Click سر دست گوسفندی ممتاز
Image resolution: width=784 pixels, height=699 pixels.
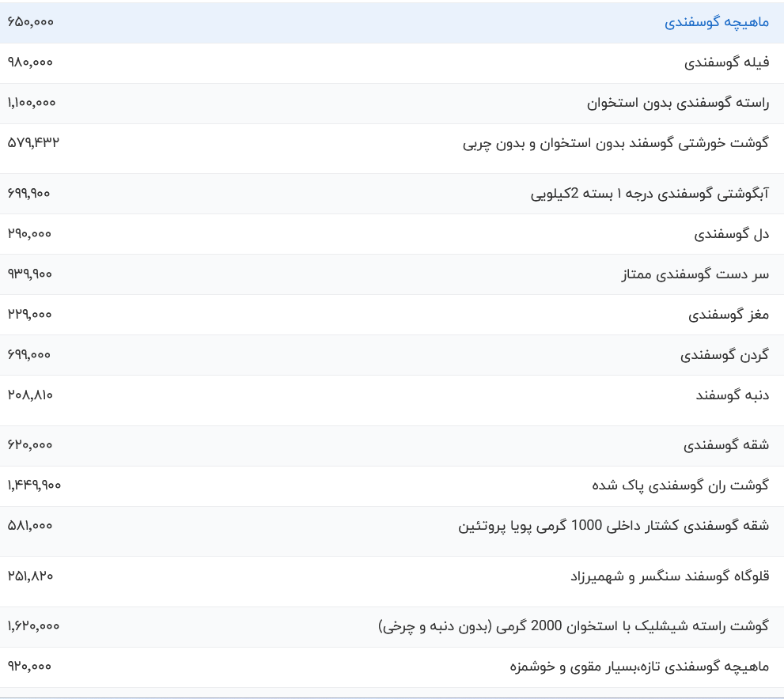pos(695,275)
